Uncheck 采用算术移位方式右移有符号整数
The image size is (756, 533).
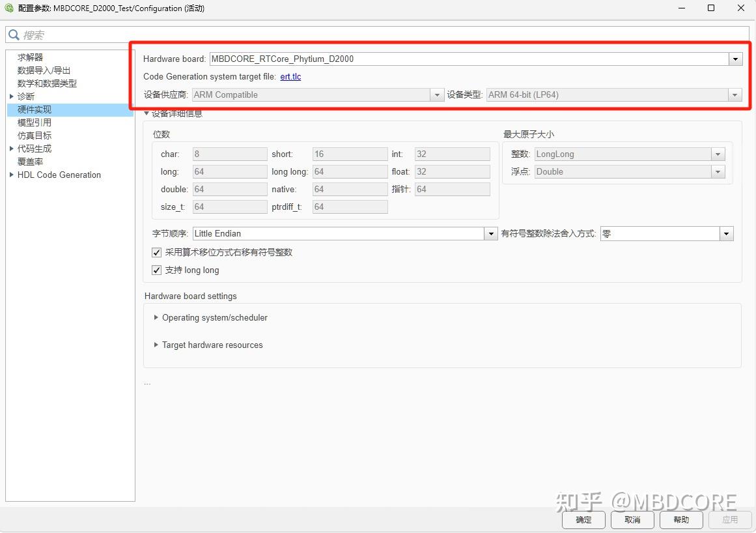[156, 252]
